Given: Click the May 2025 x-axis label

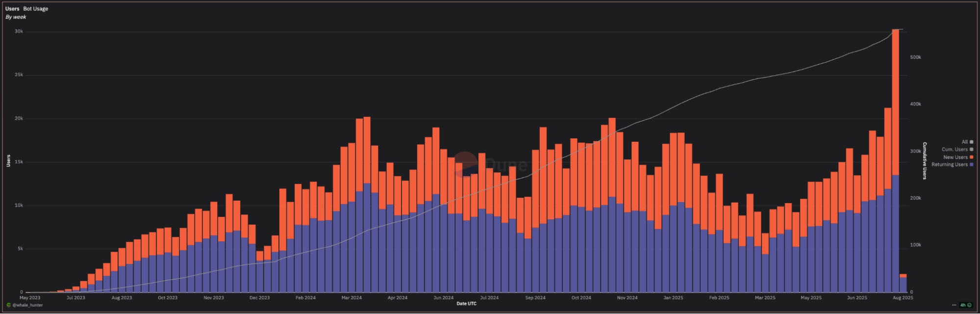Looking at the screenshot, I should [811, 298].
